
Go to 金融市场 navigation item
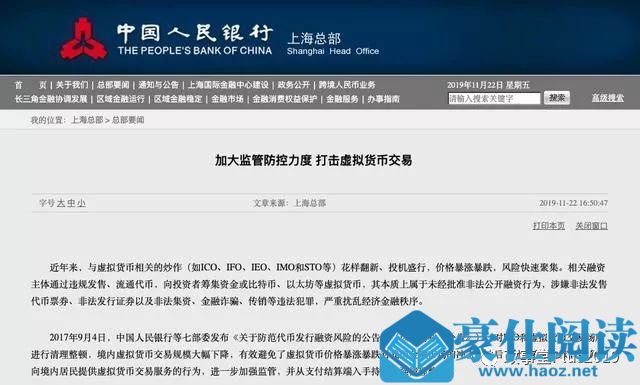[227, 99]
